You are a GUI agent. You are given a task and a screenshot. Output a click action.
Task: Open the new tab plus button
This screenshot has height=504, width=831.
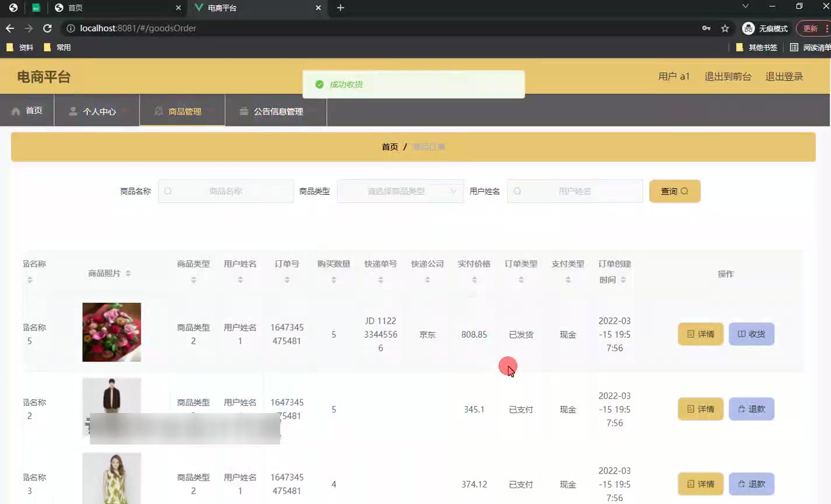click(x=341, y=8)
